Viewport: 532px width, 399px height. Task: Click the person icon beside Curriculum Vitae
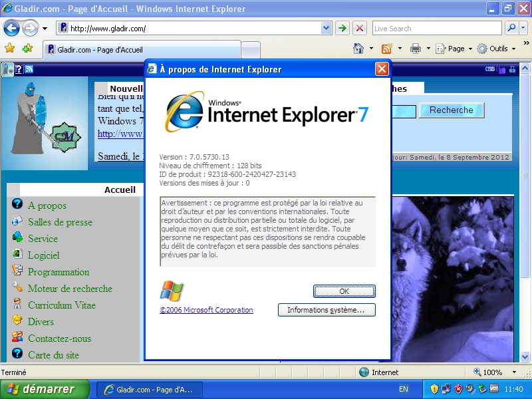coord(17,303)
